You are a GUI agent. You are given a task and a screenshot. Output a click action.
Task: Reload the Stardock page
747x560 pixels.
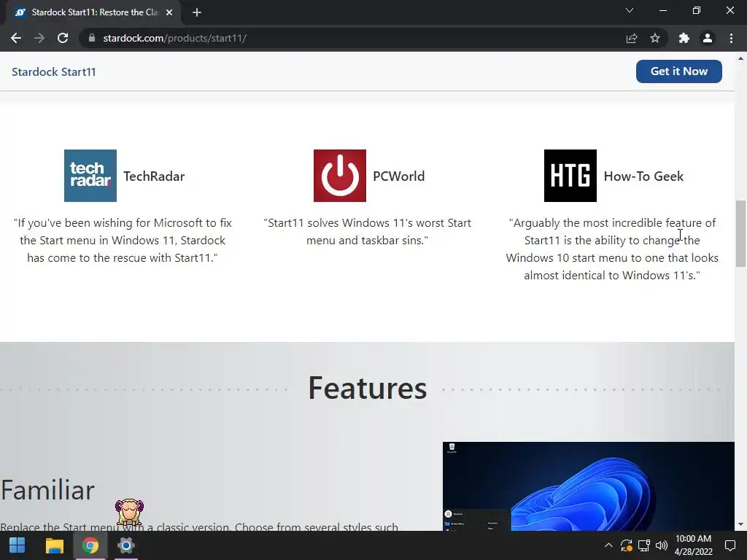(x=63, y=38)
